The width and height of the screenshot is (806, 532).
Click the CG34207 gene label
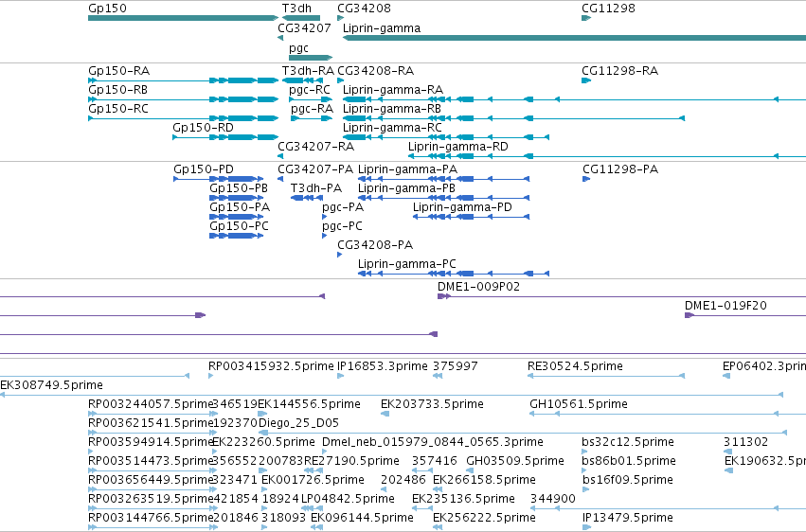pos(304,28)
